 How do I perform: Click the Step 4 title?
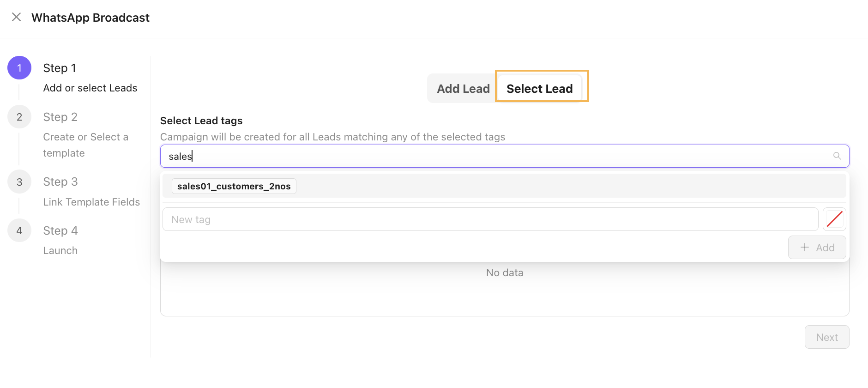point(60,230)
